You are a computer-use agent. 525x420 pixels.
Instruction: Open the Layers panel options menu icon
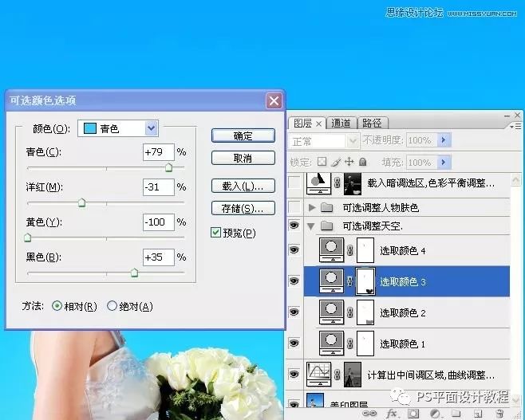coord(516,126)
